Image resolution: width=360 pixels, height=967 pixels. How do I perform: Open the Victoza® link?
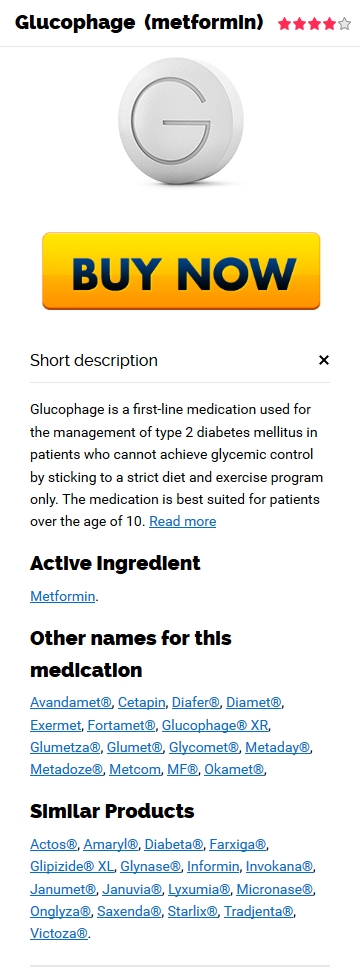tap(60, 934)
